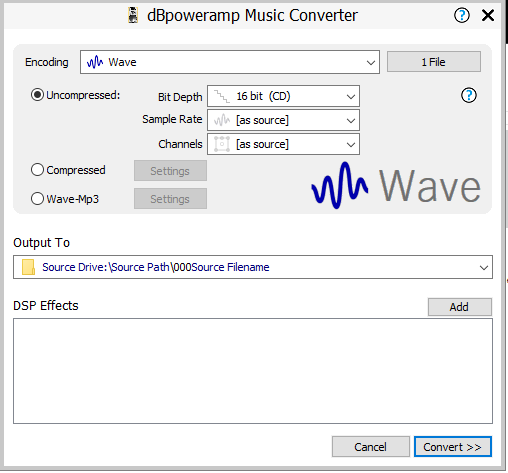Click the Sample Rate label
The height and width of the screenshot is (473, 508).
pos(172,119)
